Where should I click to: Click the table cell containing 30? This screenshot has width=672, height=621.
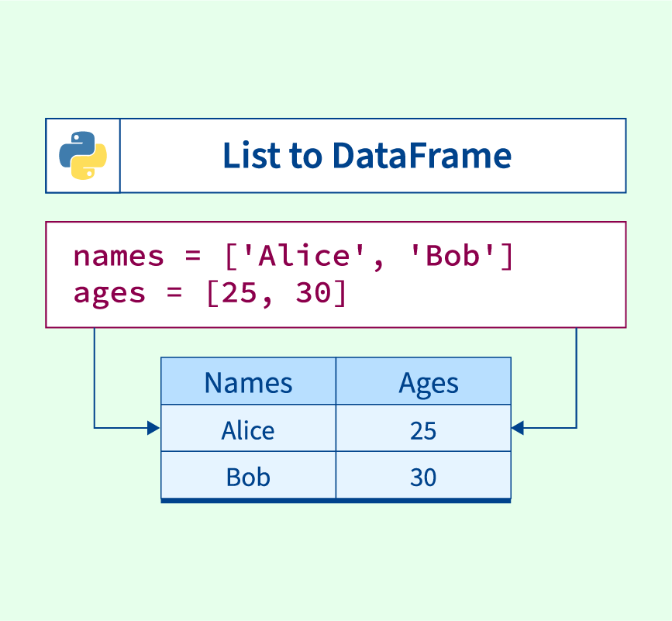point(423,476)
